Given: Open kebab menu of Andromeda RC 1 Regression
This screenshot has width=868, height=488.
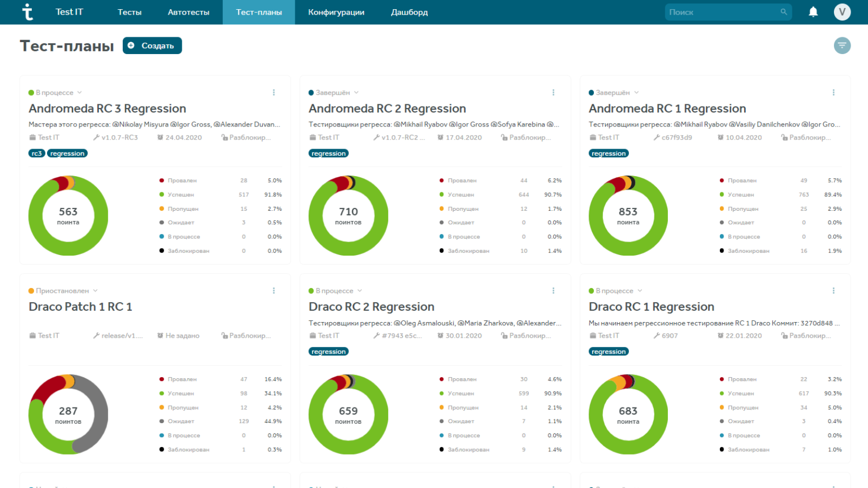Looking at the screenshot, I should coord(833,92).
